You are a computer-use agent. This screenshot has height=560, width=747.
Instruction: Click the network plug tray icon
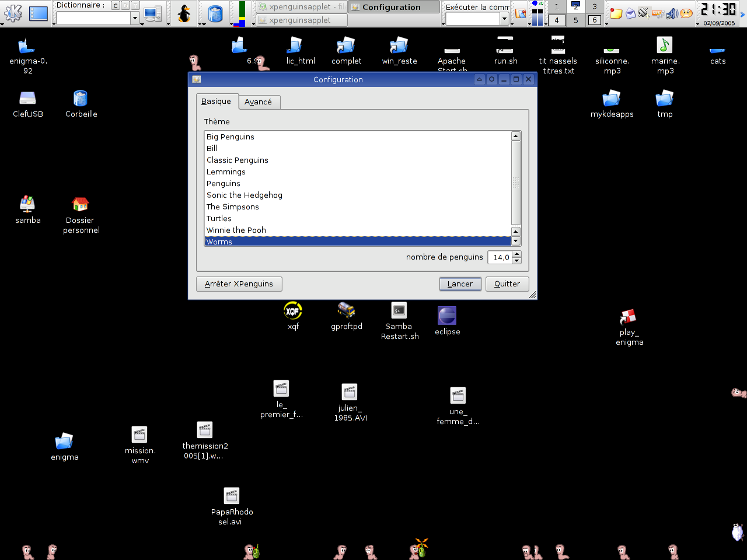[644, 13]
